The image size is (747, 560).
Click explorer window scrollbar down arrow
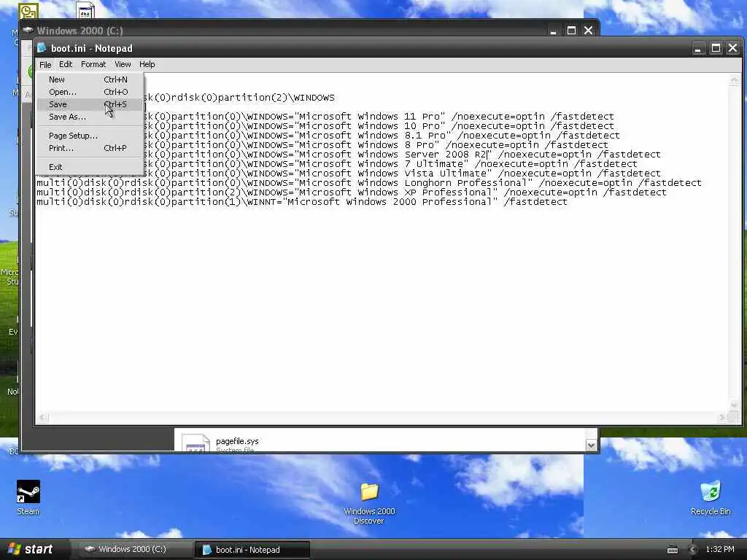click(591, 446)
